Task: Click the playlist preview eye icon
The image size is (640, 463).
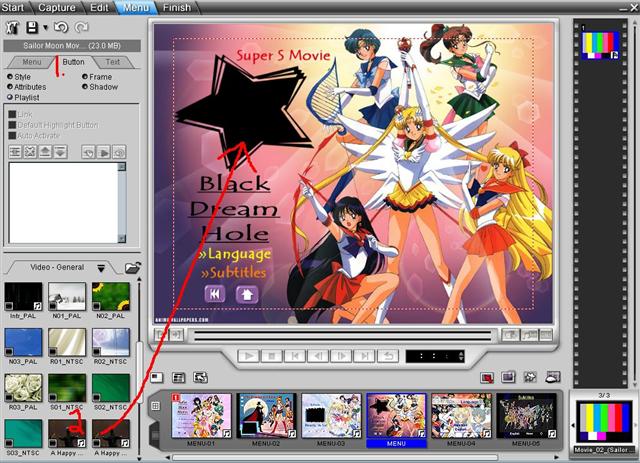Action: pyautogui.click(x=119, y=152)
